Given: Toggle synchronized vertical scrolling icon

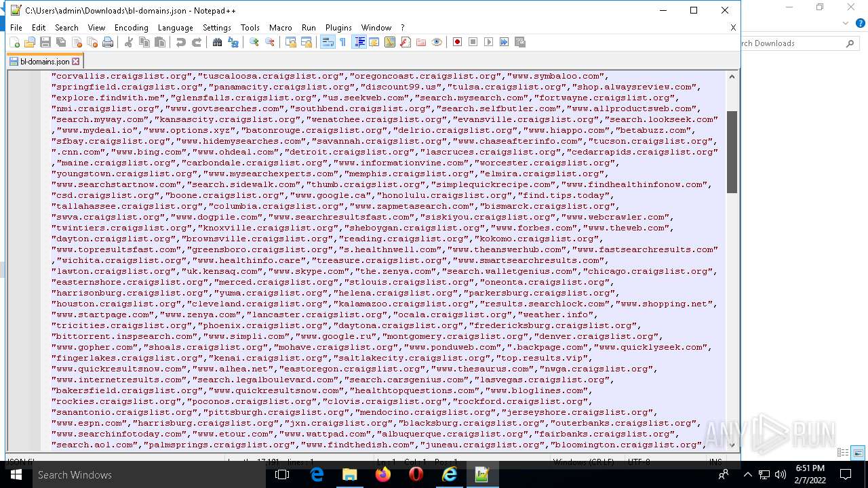Looking at the screenshot, I should point(291,42).
